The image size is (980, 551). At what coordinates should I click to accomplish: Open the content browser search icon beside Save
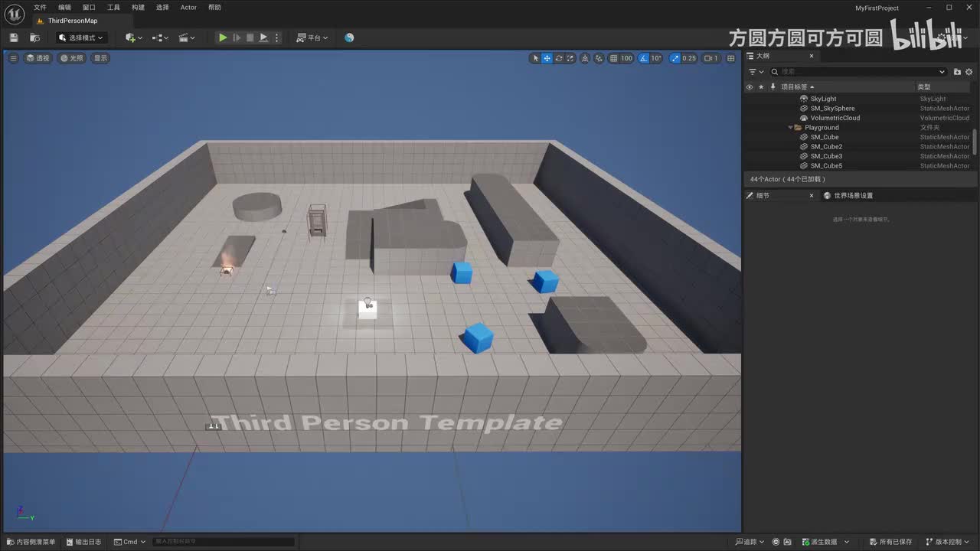(x=34, y=37)
